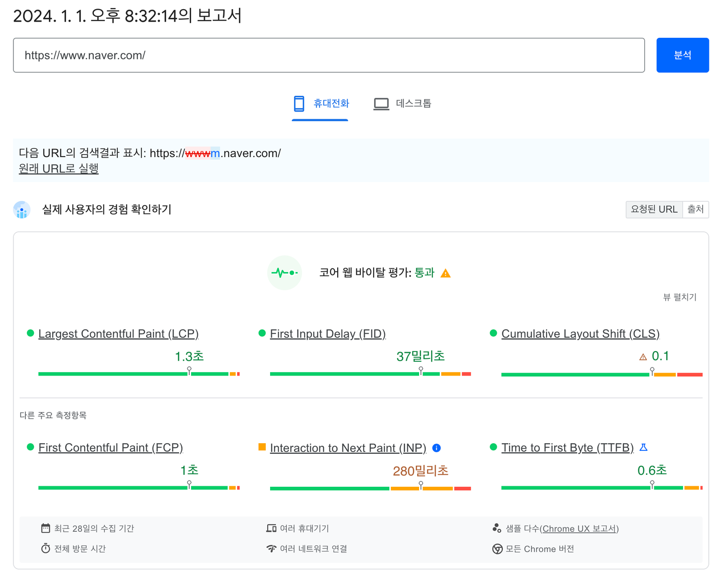Switch to the 데스크톱 tab
This screenshot has height=584, width=728.
click(402, 103)
